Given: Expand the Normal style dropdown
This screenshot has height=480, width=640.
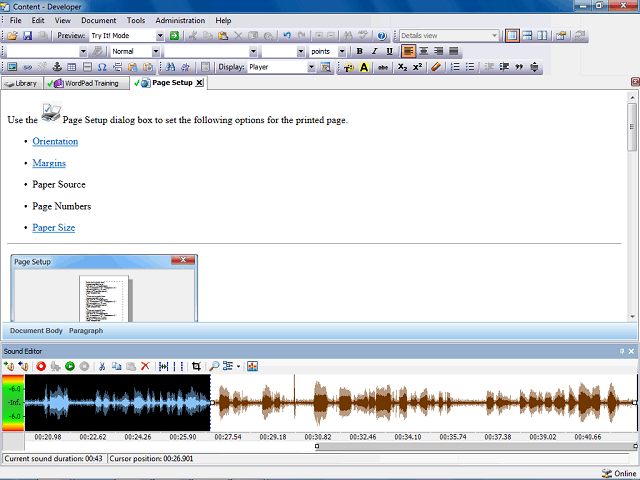Looking at the screenshot, I should click(x=156, y=51).
